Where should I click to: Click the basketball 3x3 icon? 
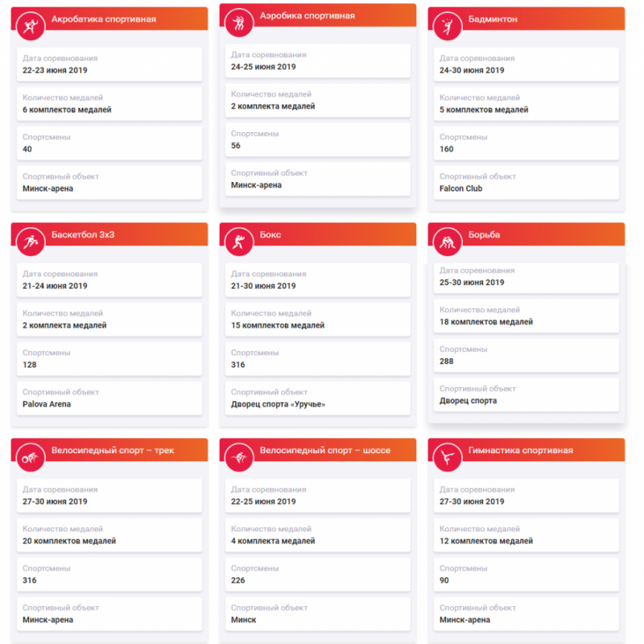tap(31, 242)
